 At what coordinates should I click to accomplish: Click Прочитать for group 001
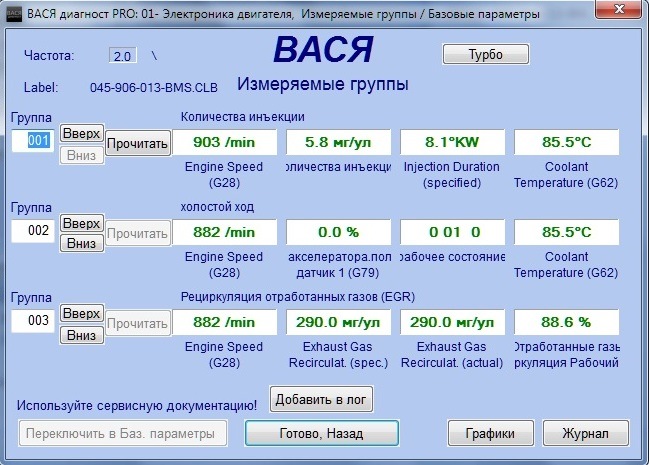[137, 143]
